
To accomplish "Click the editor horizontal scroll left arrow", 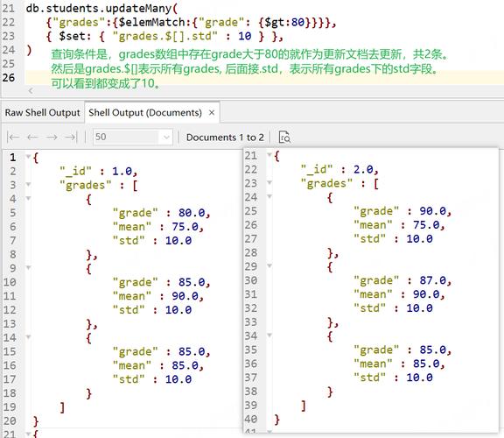I will point(31,91).
